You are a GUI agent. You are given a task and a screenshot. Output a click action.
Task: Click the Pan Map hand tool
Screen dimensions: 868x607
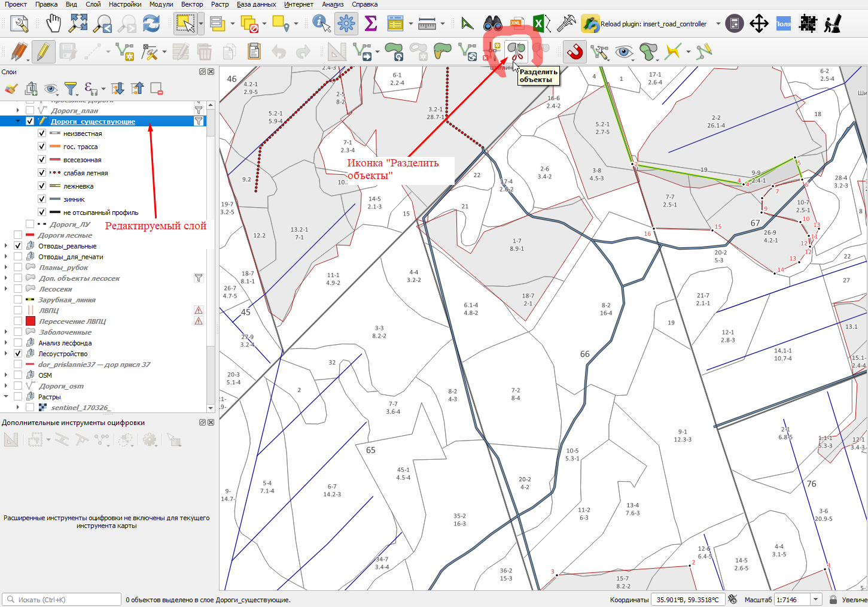coord(54,24)
